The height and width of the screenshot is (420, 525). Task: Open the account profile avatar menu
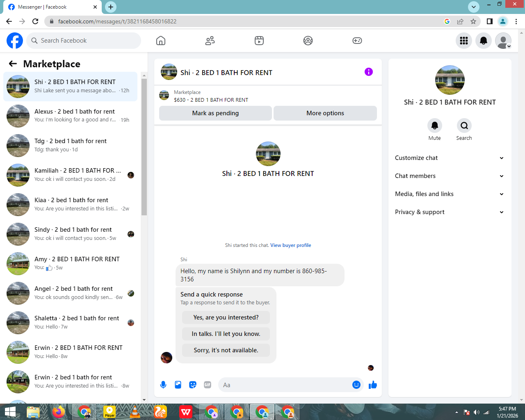503,41
